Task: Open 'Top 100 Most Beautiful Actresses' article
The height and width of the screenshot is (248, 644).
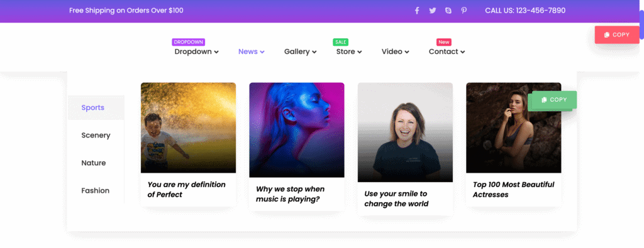Action: pos(513,190)
